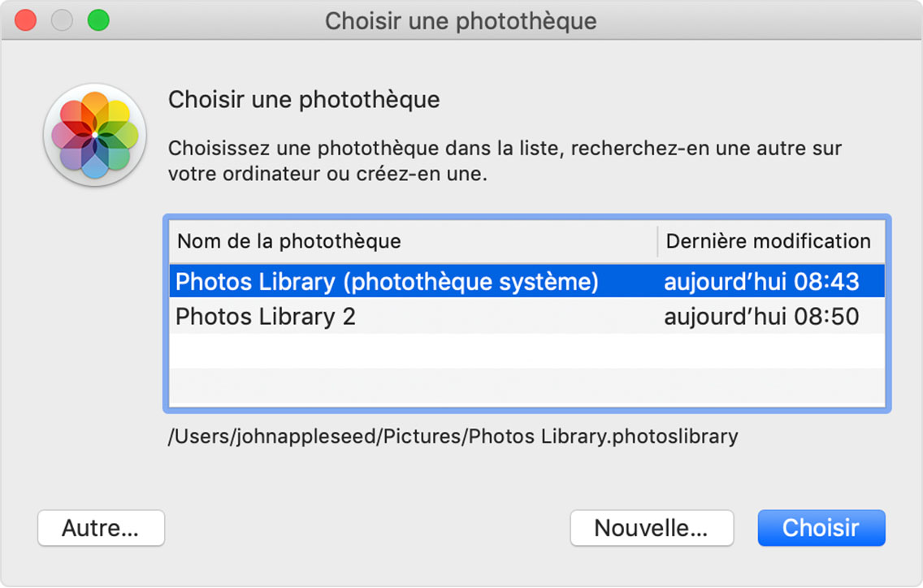Sort by Dernière modification column header
Image resolution: width=923 pixels, height=588 pixels.
click(x=768, y=241)
